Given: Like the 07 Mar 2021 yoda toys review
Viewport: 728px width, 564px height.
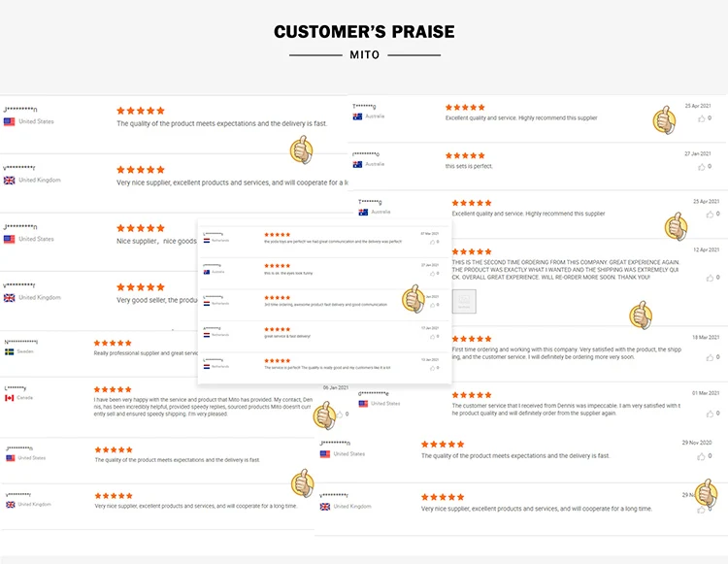Looking at the screenshot, I should point(431,243).
